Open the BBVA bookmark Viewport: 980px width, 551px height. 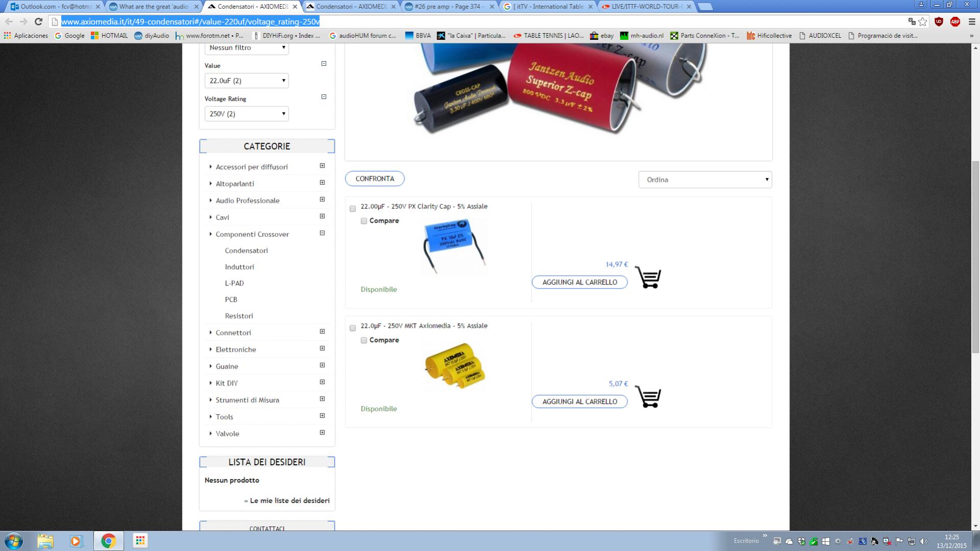tap(418, 36)
